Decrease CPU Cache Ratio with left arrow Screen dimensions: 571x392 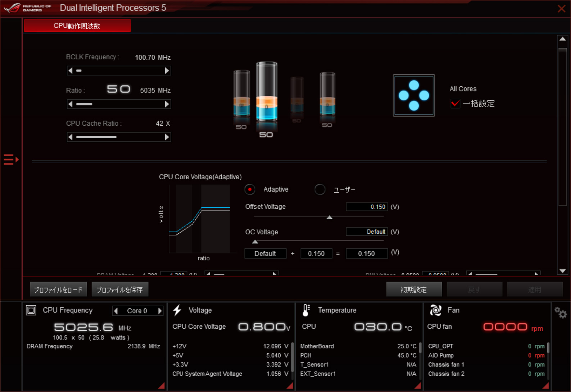coord(71,137)
